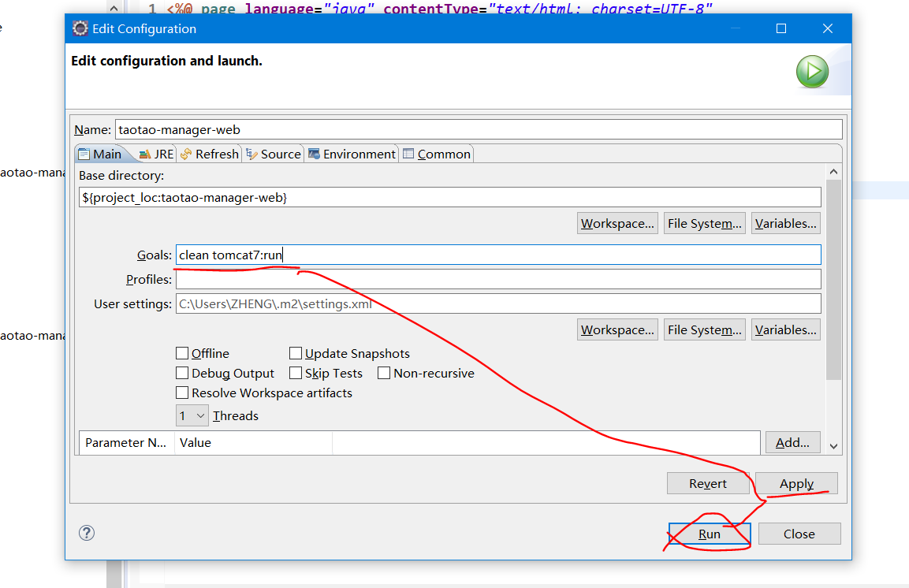This screenshot has width=909, height=588.
Task: Toggle the Non-recursive checkbox
Action: coord(384,373)
